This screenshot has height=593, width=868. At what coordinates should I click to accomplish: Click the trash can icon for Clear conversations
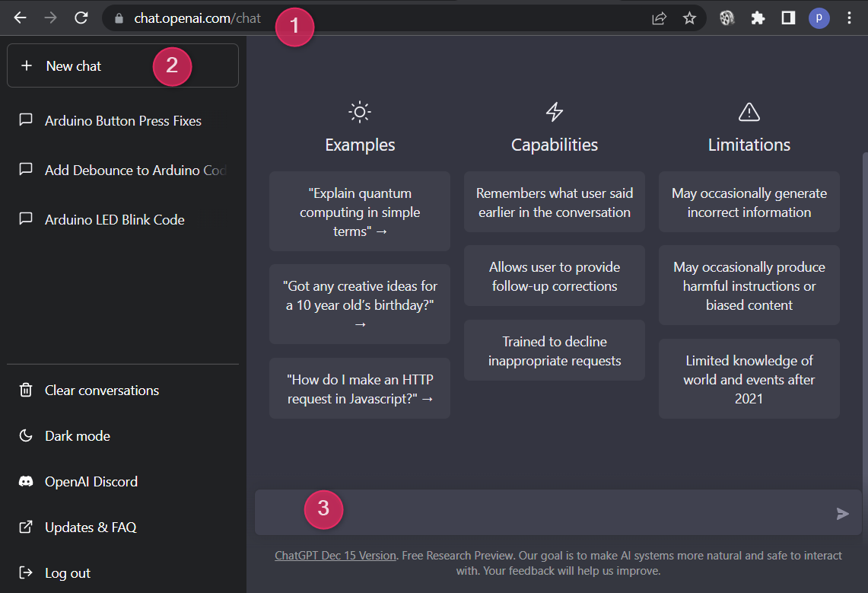pyautogui.click(x=25, y=391)
